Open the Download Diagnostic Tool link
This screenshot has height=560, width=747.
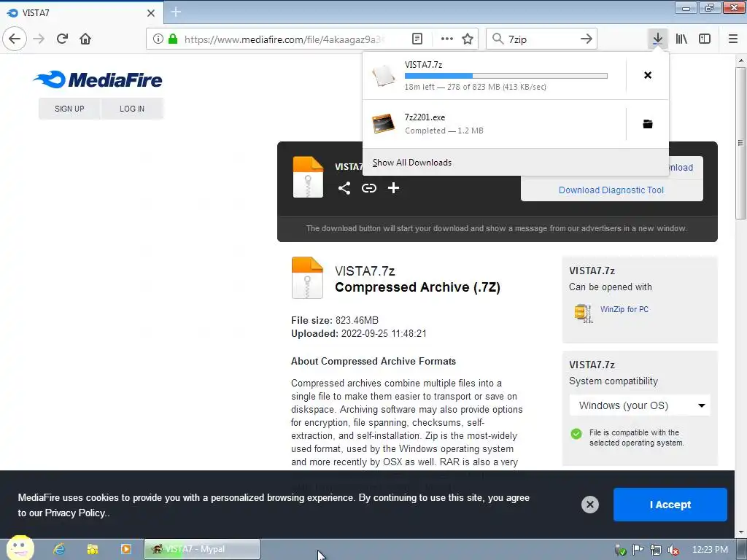(611, 190)
